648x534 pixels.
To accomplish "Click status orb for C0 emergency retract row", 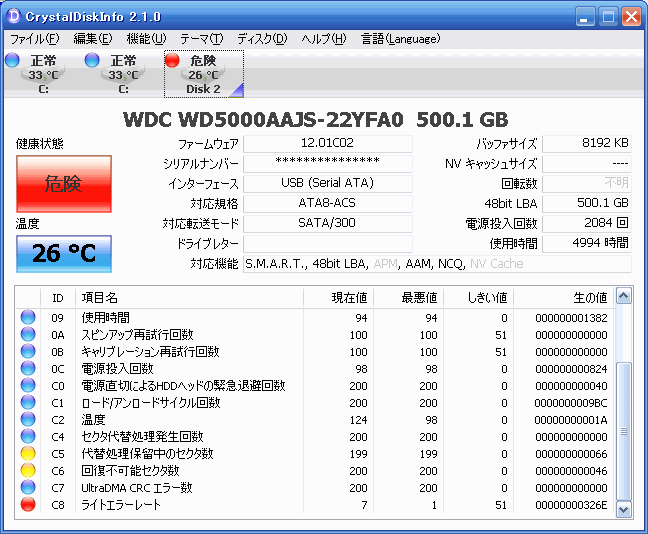I will tap(28, 385).
